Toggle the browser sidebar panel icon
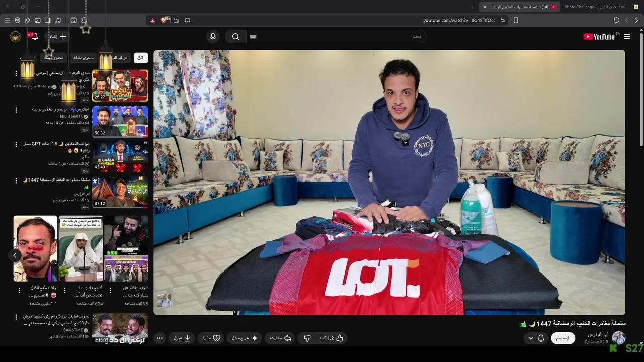 pos(47,20)
